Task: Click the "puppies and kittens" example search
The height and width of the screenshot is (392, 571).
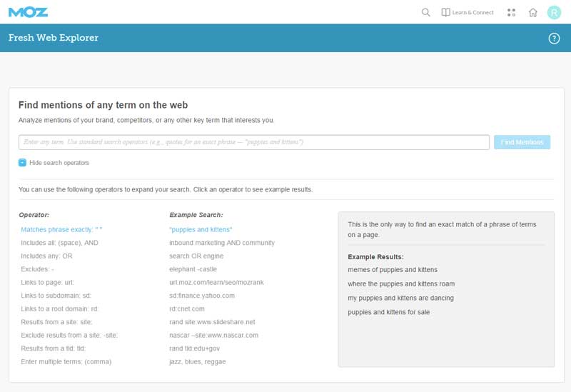Action: coord(201,229)
